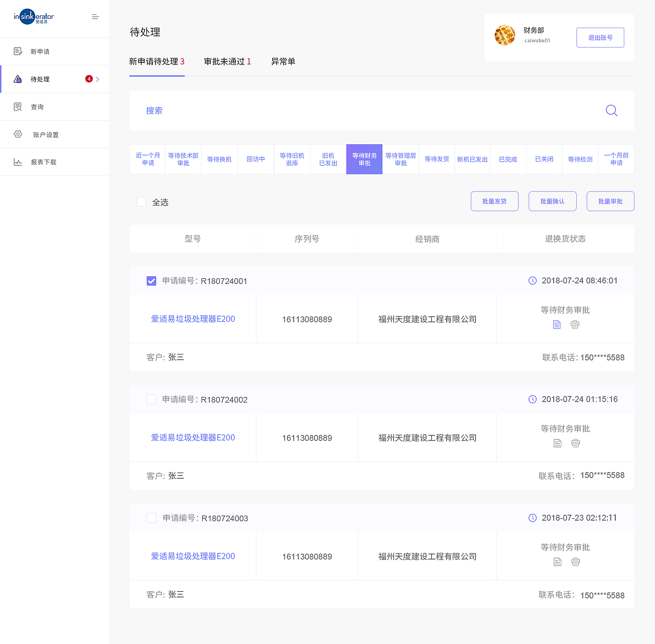
Task: Open the 新申请 page via its pencil document icon
Action: point(18,51)
